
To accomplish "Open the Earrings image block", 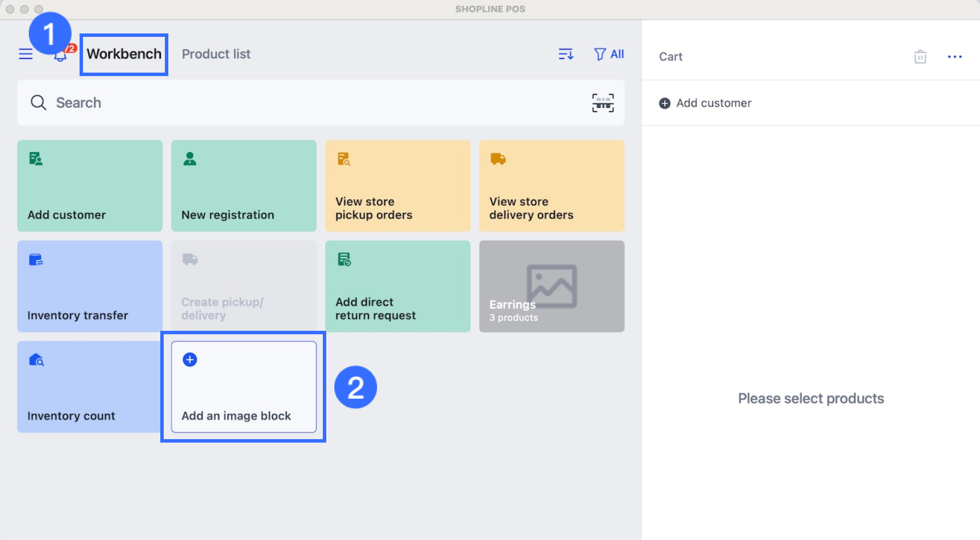I will pos(552,286).
